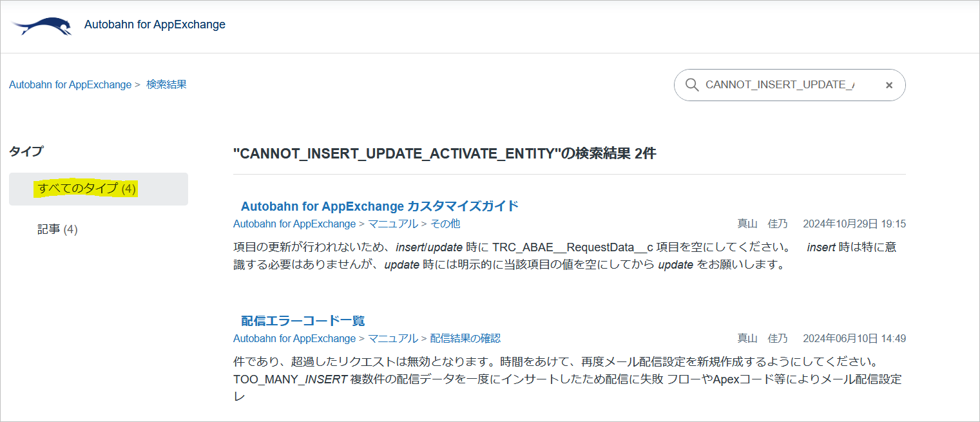
Task: Select the 記事 (4) filter
Action: tap(57, 229)
